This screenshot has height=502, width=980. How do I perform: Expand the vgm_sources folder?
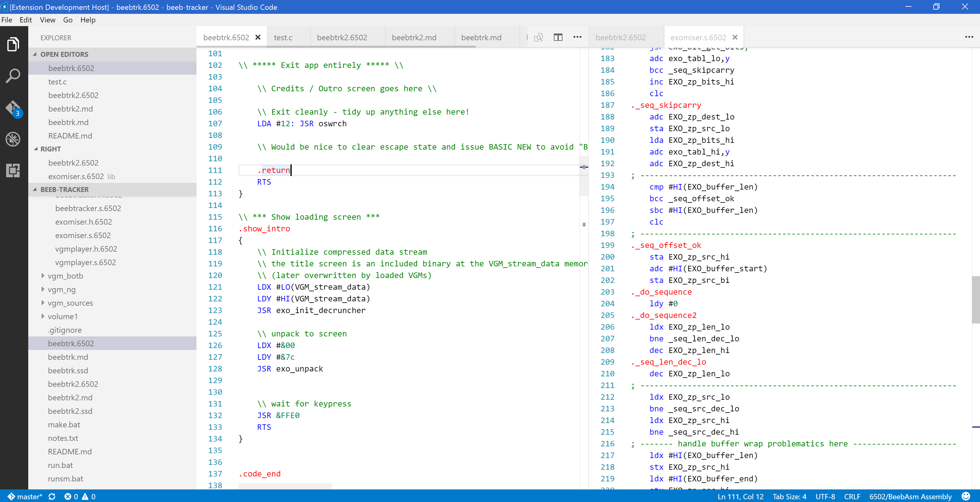[x=112, y=303]
